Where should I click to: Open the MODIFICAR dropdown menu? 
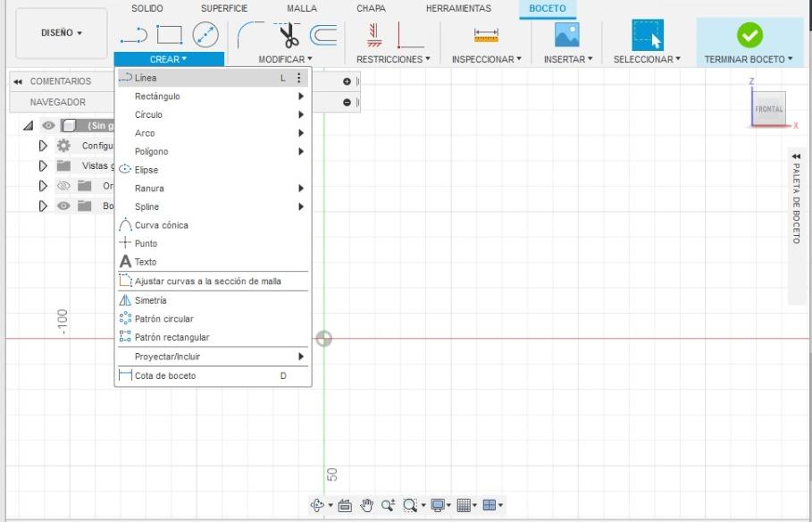[x=285, y=59]
